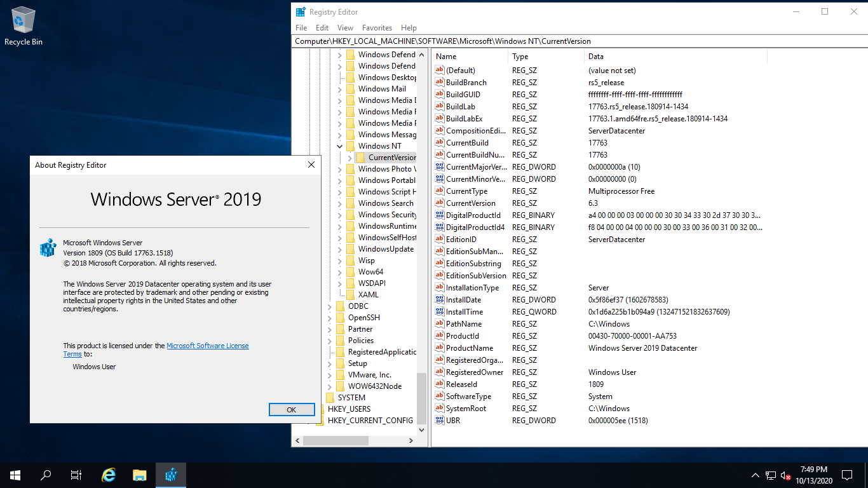The image size is (868, 488).
Task: Click the network icon in the system tray
Action: (770, 475)
